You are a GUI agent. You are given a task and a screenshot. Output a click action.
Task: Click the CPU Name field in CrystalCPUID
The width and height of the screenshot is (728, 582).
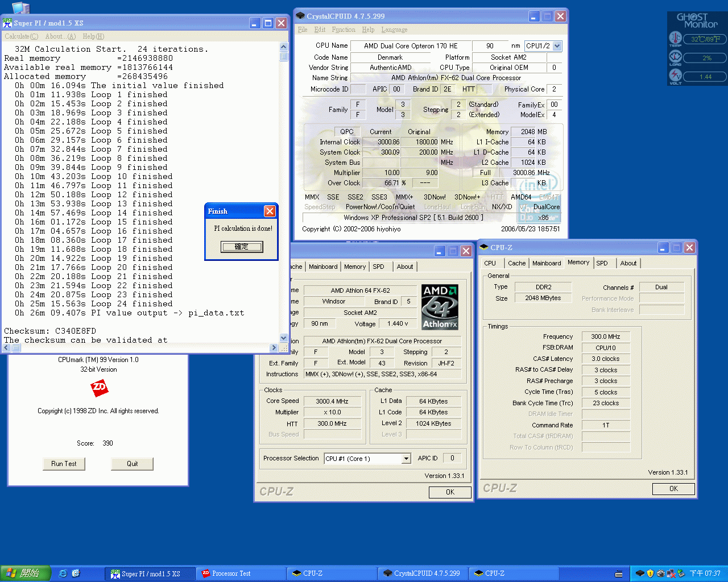(x=411, y=46)
